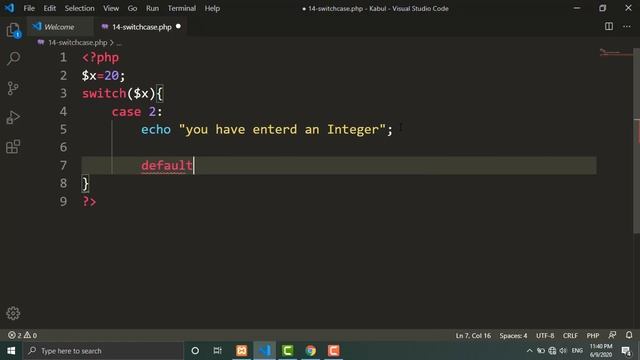This screenshot has width=640, height=360.
Task: Open the Help menu
Action: [x=212, y=8]
